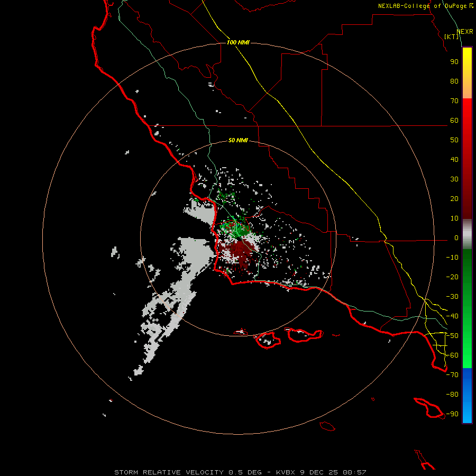
Task: Click the 50 NMI range ring label
Action: [x=238, y=140]
